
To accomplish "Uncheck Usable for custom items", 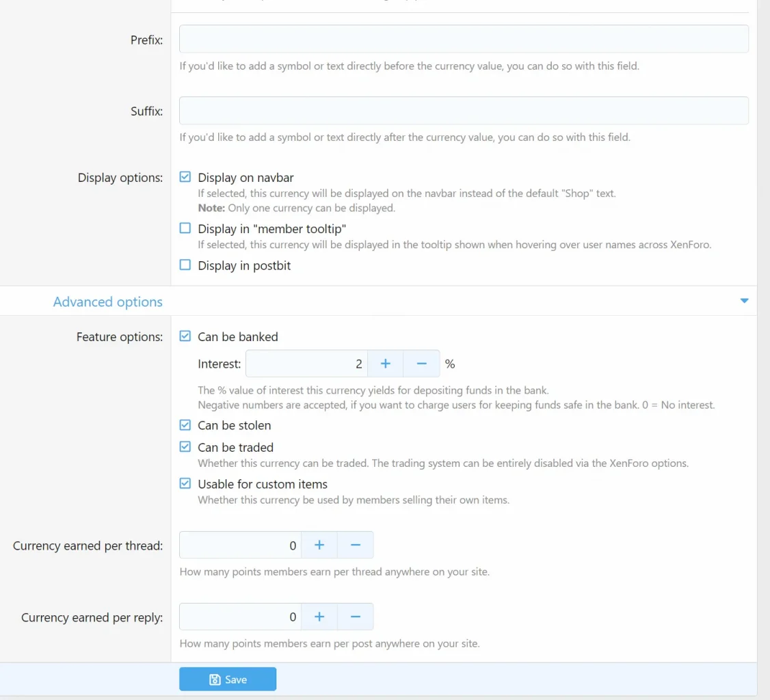I will 185,483.
